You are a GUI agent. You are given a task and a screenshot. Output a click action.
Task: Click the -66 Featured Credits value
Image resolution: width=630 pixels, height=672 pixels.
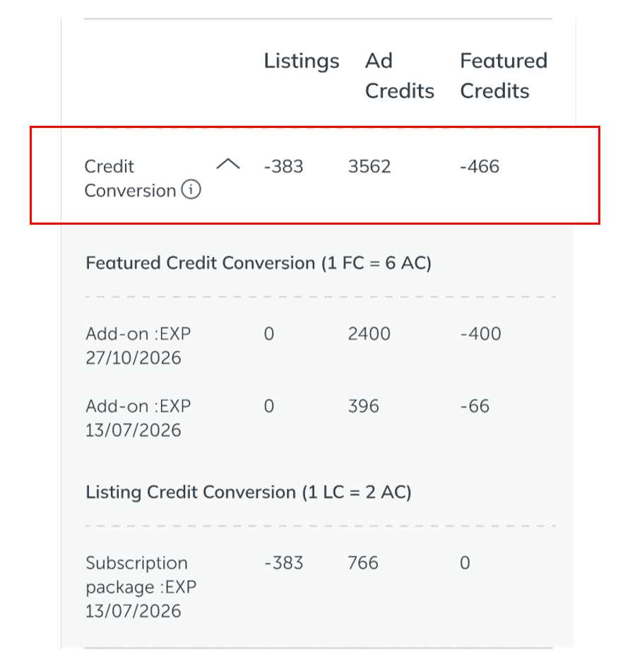point(474,406)
